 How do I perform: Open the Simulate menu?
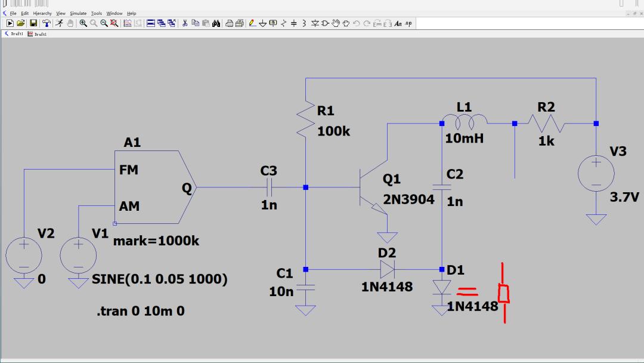tap(78, 13)
